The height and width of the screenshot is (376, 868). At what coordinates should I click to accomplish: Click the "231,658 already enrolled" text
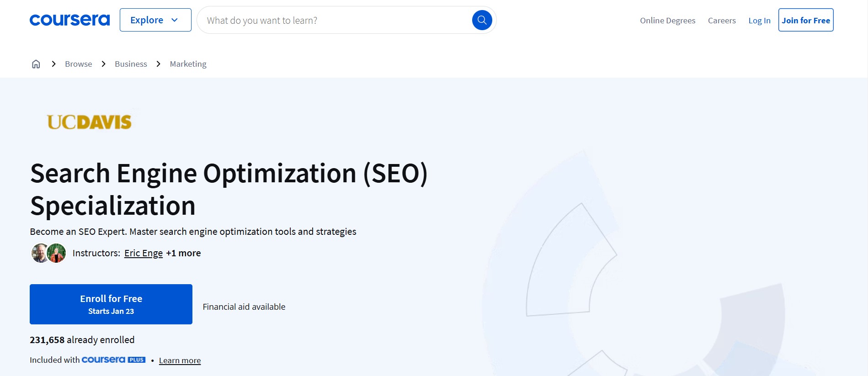(82, 340)
